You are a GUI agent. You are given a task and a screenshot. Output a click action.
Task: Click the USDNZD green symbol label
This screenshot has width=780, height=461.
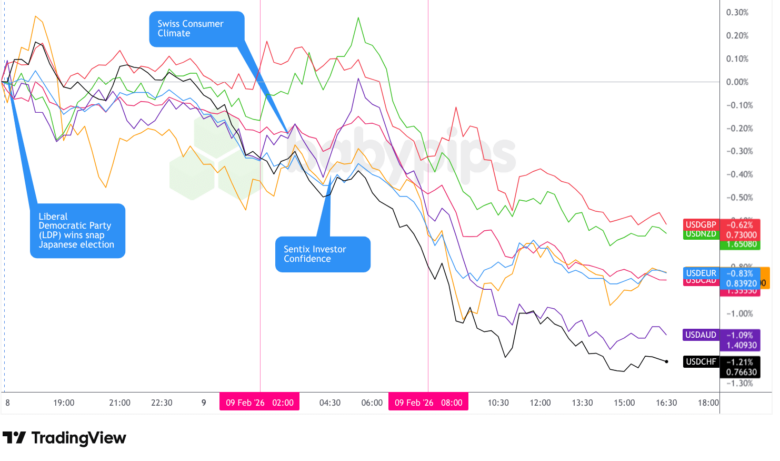(x=700, y=235)
